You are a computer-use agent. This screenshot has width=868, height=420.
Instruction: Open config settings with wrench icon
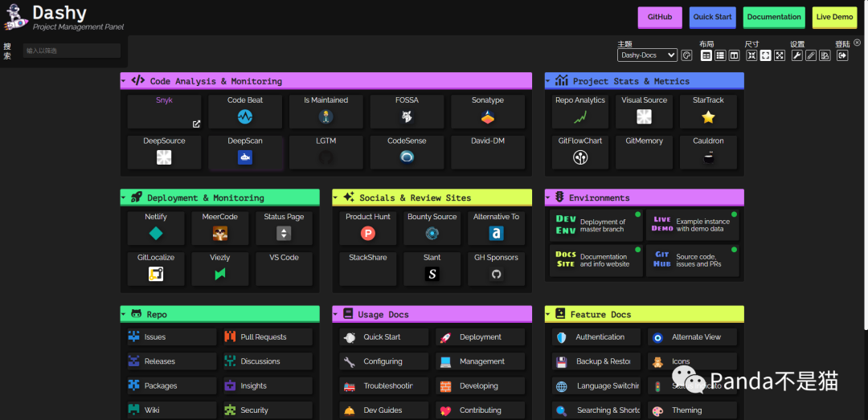pos(797,55)
